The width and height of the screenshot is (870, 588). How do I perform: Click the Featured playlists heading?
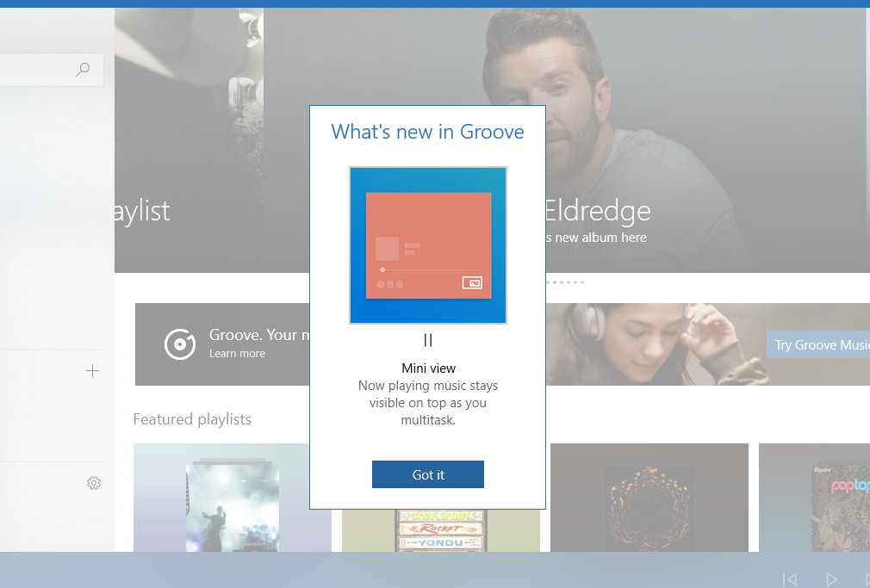click(x=192, y=418)
